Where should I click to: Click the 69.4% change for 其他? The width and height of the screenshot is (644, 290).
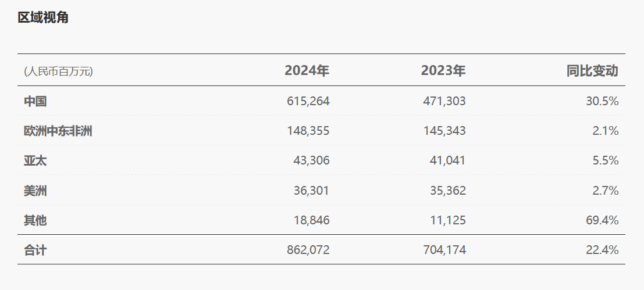pyautogui.click(x=602, y=220)
